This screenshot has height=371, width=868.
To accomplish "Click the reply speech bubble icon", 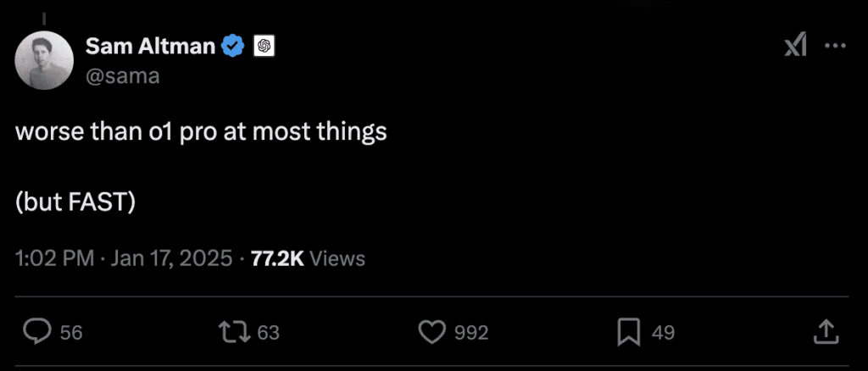I will coord(37,333).
